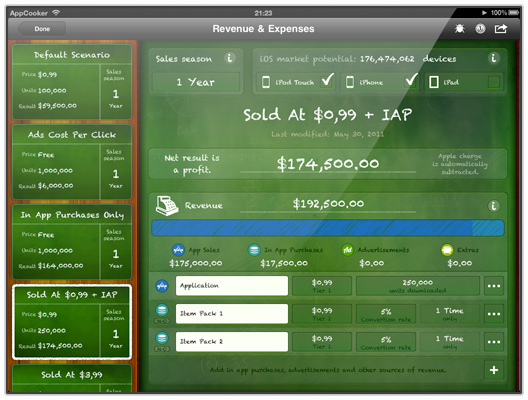Toggle the iPhone checkbox
Viewport: 528px width, 400px height.
pyautogui.click(x=411, y=81)
